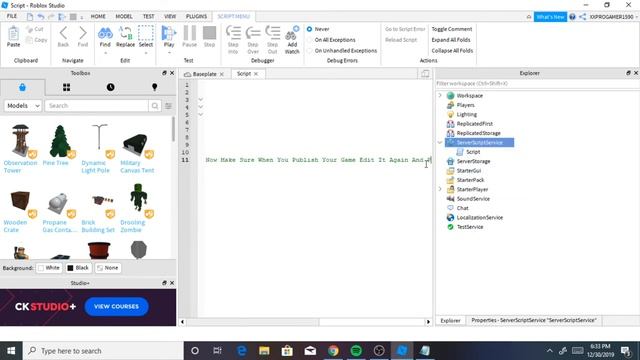Toggle code fold arrow on line 4
Image resolution: width=640 pixels, height=360 pixels.
[200, 107]
